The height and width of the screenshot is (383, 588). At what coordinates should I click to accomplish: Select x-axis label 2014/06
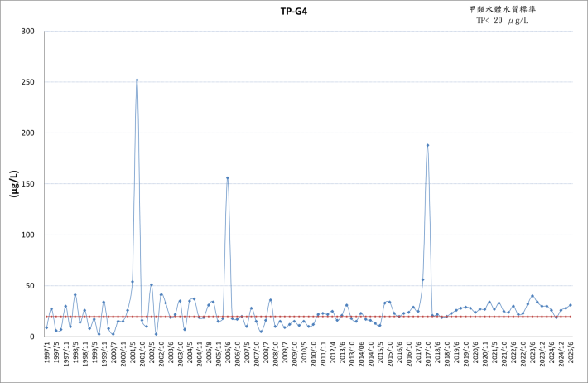(362, 354)
